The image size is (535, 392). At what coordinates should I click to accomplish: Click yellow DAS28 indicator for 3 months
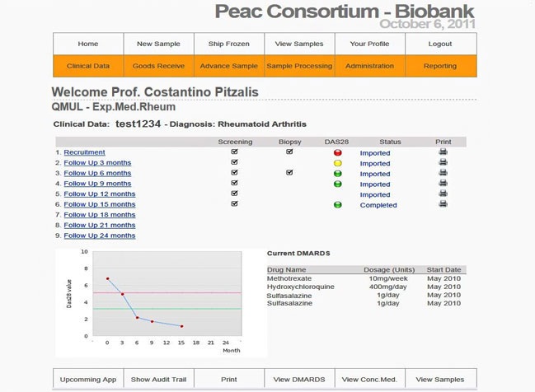pos(337,163)
